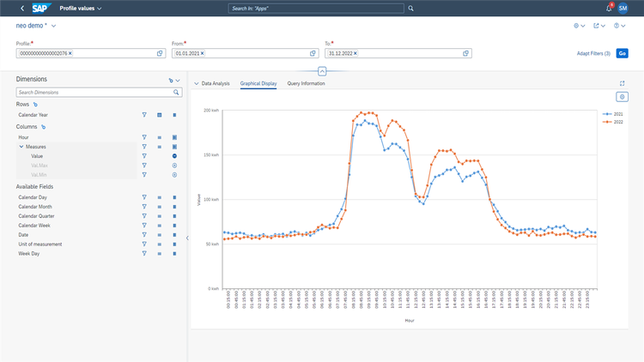Open value help for the From field
The height and width of the screenshot is (362, 644).
313,53
